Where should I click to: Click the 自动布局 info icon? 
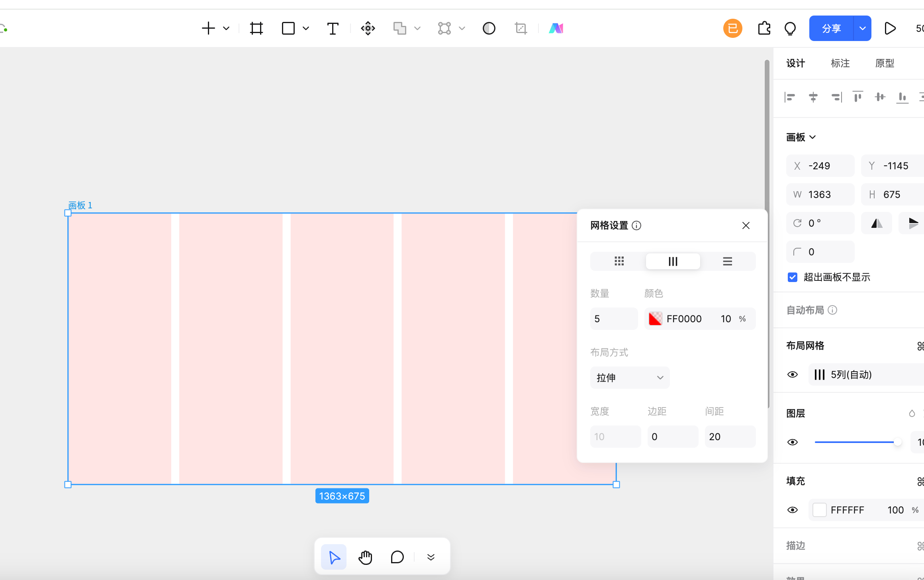[x=832, y=310]
